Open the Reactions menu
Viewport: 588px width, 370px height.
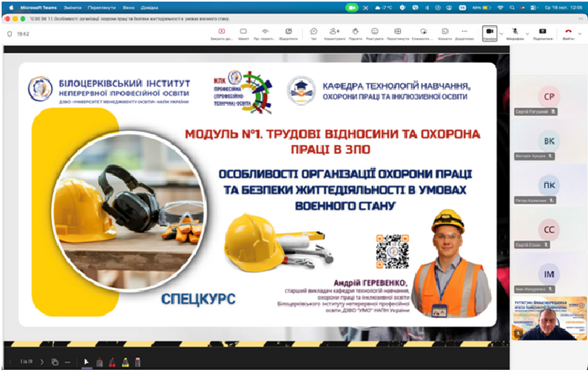tap(375, 33)
